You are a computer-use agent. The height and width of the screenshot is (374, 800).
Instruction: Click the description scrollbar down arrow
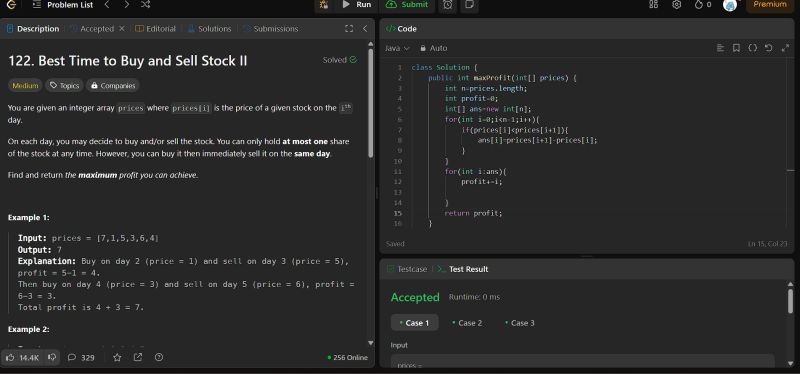pos(371,342)
